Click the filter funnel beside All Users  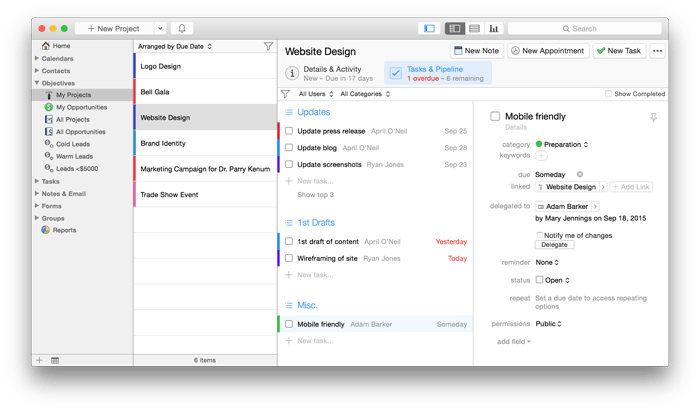[285, 94]
